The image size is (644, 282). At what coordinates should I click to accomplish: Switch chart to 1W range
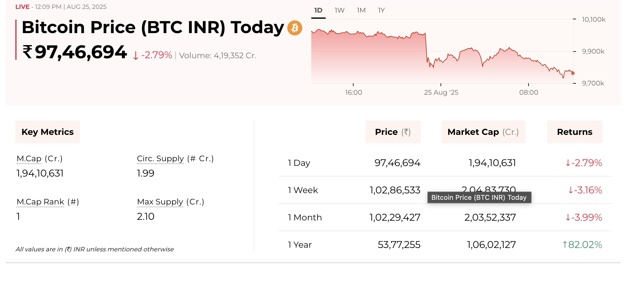[x=339, y=10]
